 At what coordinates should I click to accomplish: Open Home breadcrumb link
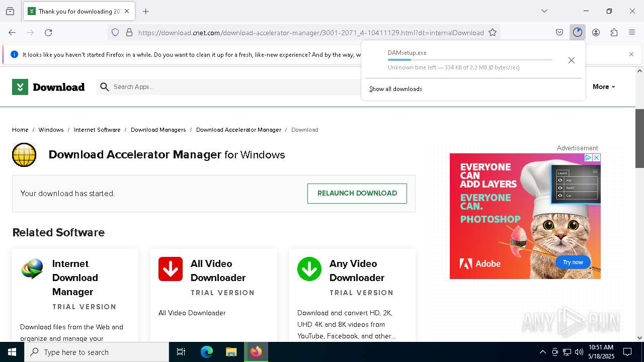pyautogui.click(x=20, y=130)
